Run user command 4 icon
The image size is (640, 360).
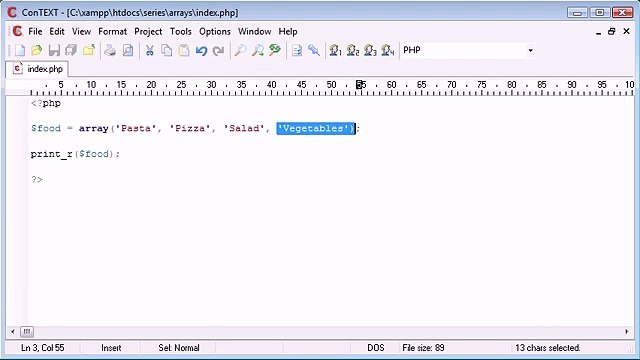coord(388,51)
